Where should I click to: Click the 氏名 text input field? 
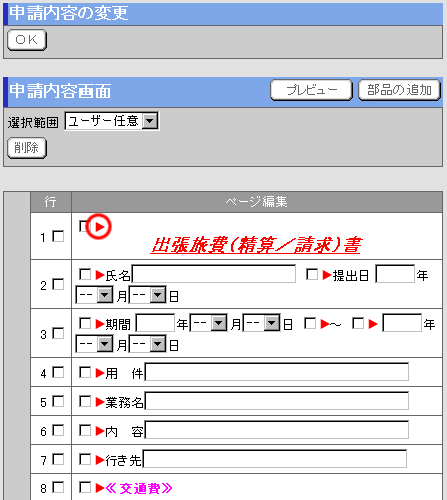[214, 274]
